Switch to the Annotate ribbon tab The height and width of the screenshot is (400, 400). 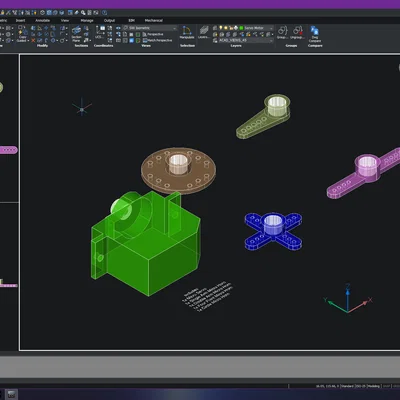(43, 20)
